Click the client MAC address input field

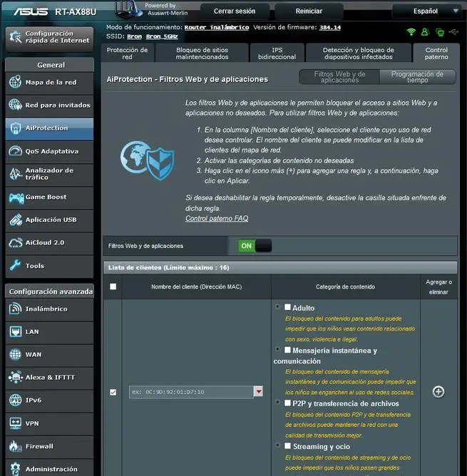coord(191,392)
